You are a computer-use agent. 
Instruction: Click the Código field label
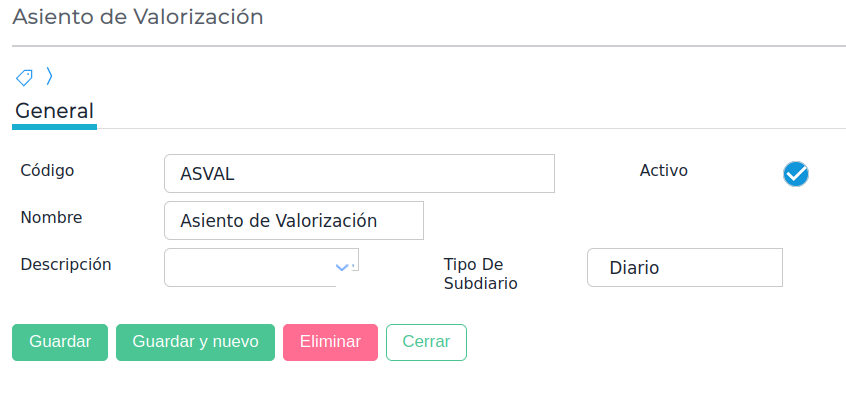[47, 170]
